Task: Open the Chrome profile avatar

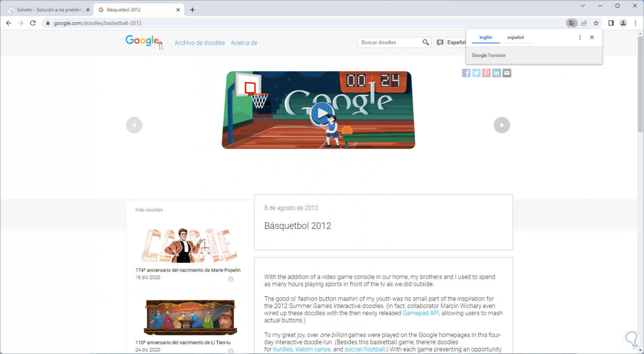Action: point(623,23)
